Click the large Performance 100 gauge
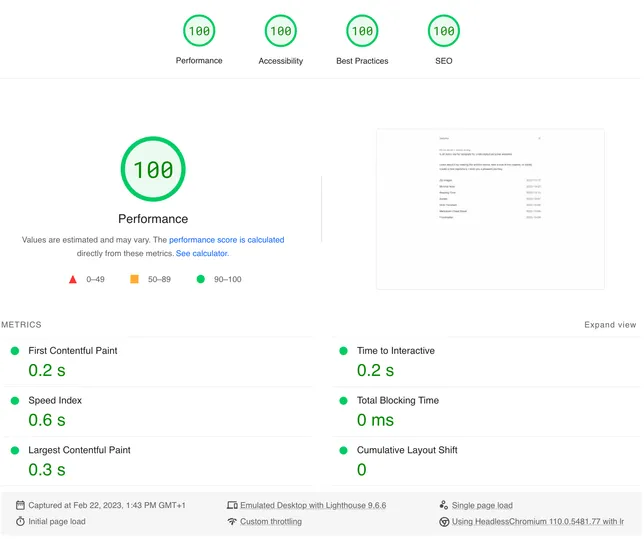The image size is (644, 539). [x=153, y=170]
